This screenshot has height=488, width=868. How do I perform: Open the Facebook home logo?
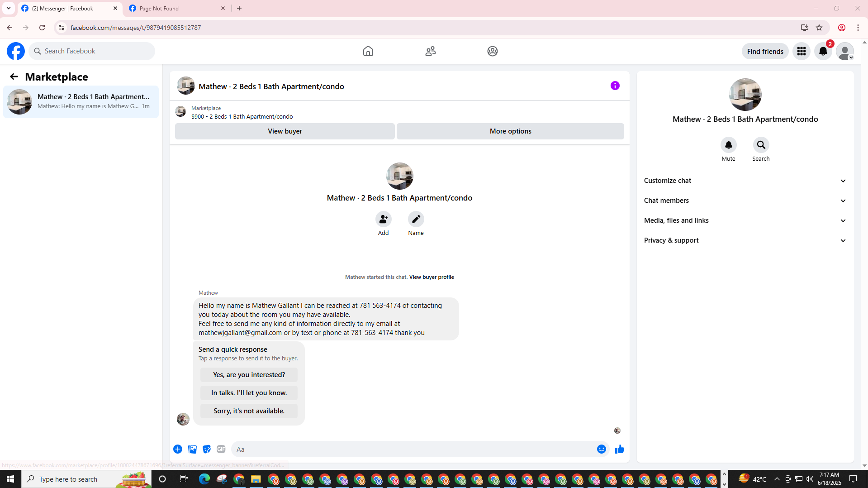pos(16,51)
